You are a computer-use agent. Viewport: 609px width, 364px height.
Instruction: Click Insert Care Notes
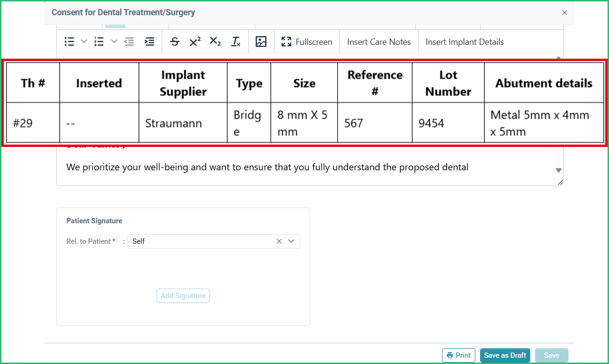coord(379,42)
